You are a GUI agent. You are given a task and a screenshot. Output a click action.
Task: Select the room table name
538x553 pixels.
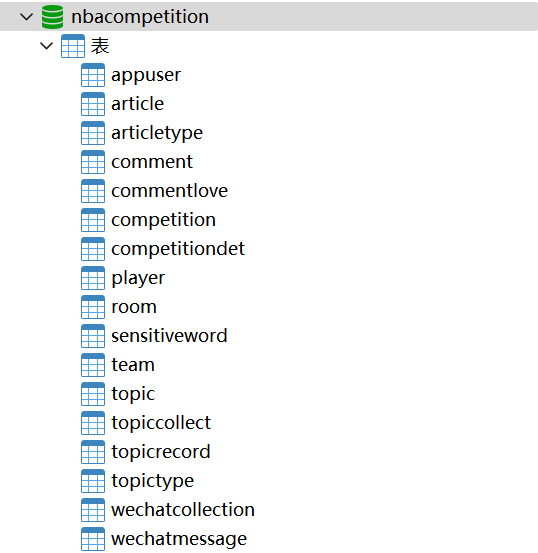coord(134,307)
